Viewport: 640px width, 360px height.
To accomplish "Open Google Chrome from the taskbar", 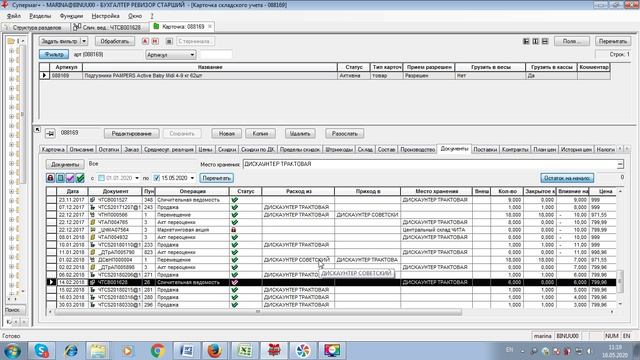I will 158,351.
